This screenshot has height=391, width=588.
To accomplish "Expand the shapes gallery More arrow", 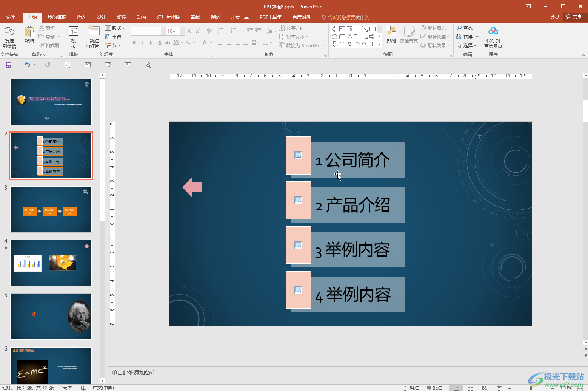I will point(379,45).
